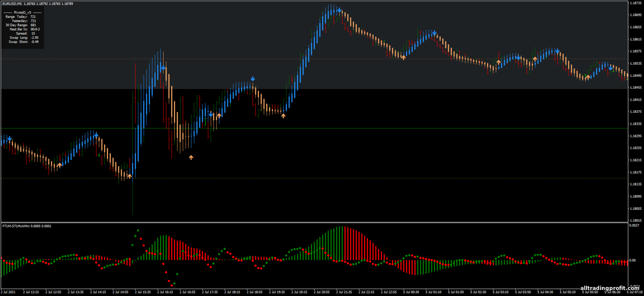Click the lone orange buy arrow below the 16:55 candles
The width and height of the screenshot is (644, 296).
pyautogui.click(x=191, y=157)
